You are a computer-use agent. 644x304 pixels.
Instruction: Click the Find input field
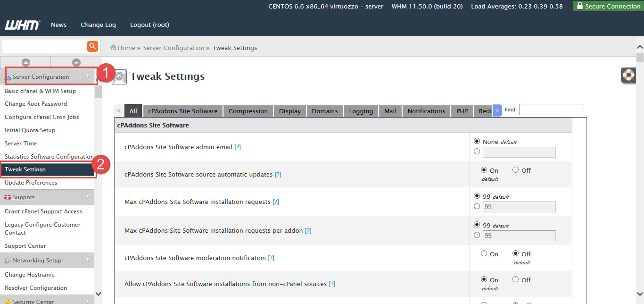pyautogui.click(x=551, y=110)
